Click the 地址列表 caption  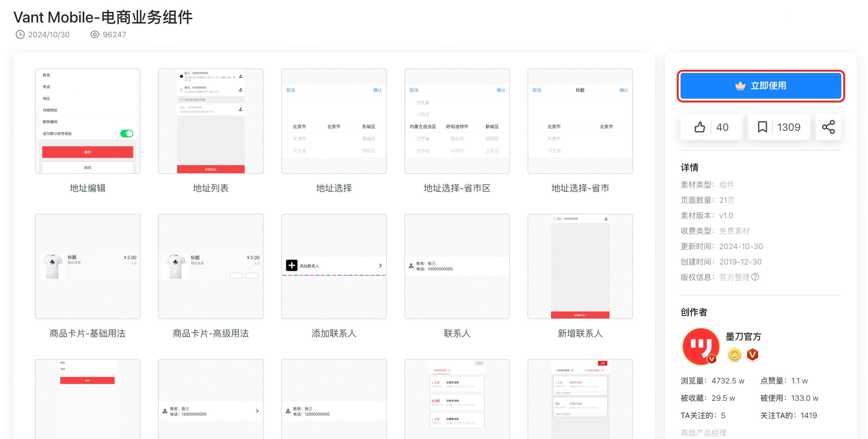tap(211, 188)
